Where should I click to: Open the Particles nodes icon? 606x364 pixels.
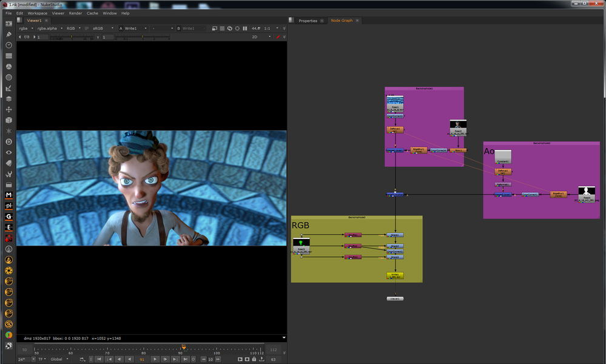point(8,131)
